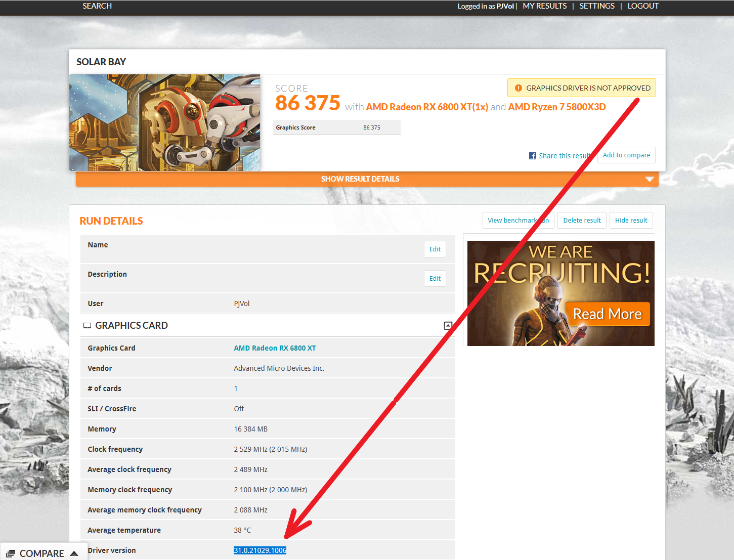The width and height of the screenshot is (734, 560).
Task: Click the View benchmark run button
Action: click(x=519, y=221)
